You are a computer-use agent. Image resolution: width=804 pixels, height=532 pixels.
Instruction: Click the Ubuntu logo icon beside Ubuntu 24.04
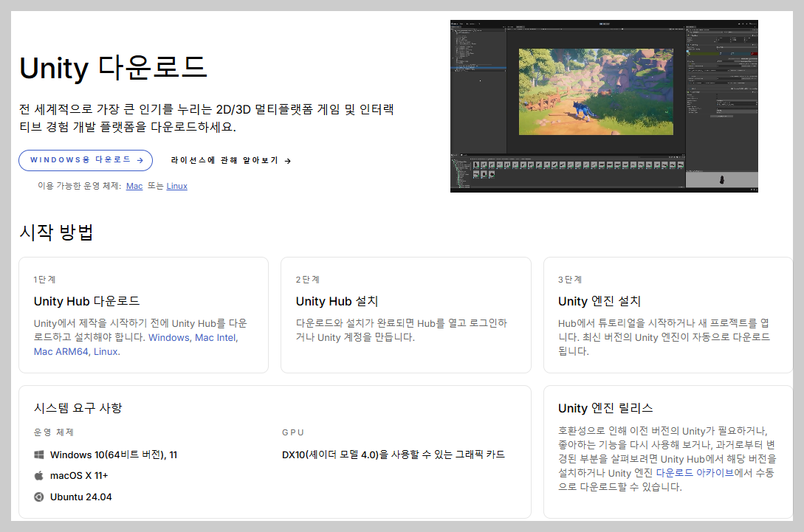tap(39, 497)
